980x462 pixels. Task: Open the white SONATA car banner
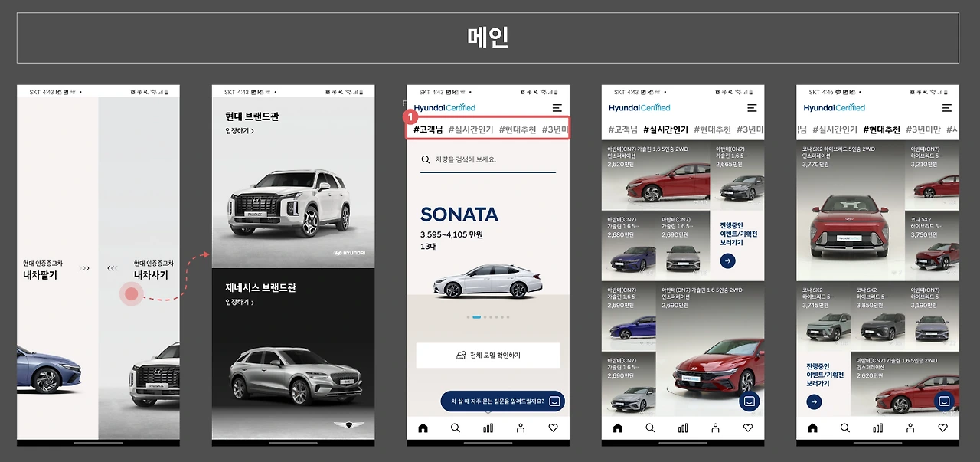click(x=488, y=281)
